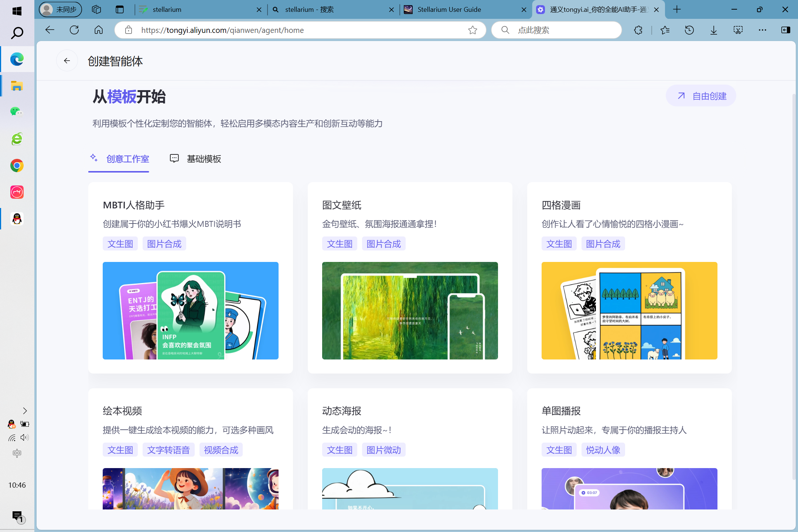798x532 pixels.
Task: Open the MBTI人格助手 template card
Action: coord(191,277)
